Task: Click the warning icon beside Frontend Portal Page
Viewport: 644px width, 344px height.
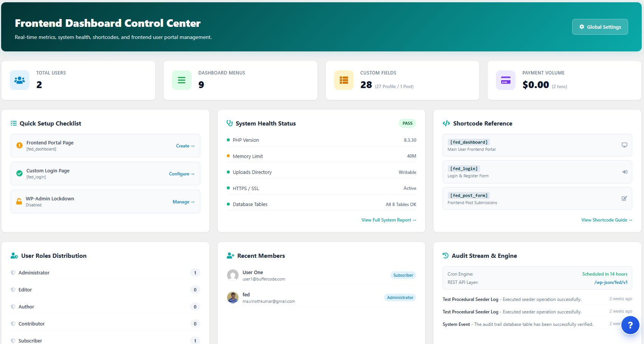Action: pos(19,146)
